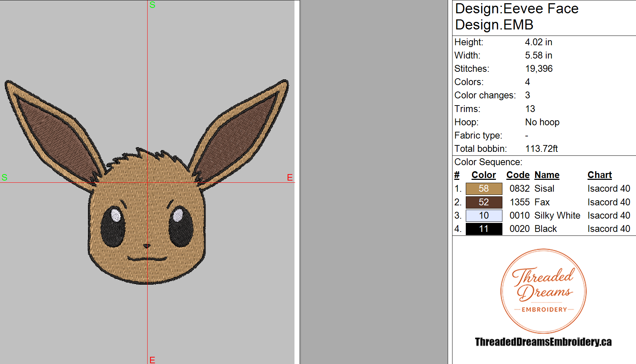Click the Eevee embroidery design preview
Viewport: 636px width, 364px height.
[x=147, y=182]
